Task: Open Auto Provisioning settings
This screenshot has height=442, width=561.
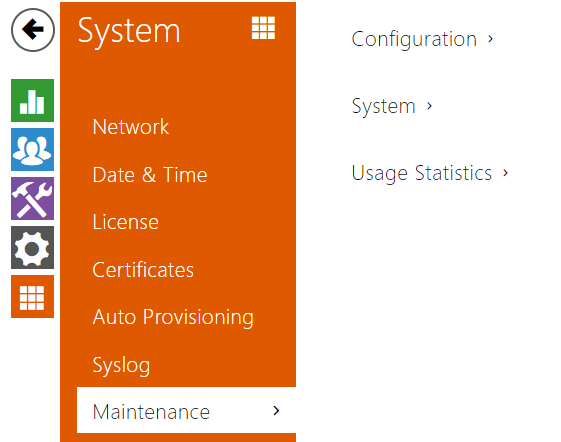Action: pos(173,317)
